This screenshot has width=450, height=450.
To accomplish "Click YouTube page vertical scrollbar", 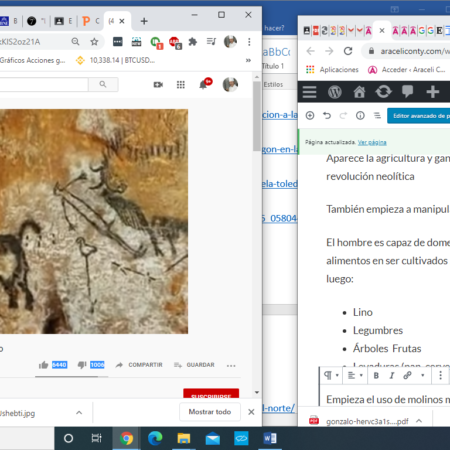I will click(x=257, y=117).
